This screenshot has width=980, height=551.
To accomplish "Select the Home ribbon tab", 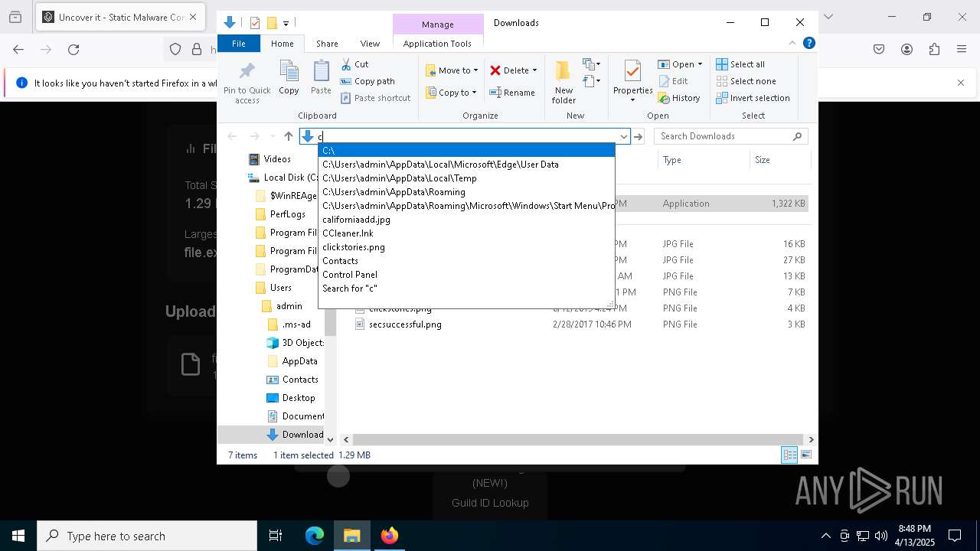I will click(x=282, y=44).
